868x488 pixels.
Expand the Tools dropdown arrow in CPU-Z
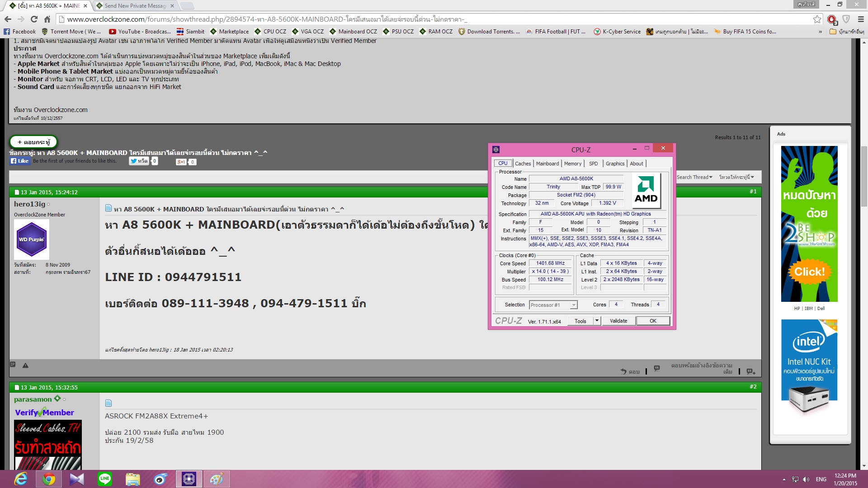pos(597,321)
